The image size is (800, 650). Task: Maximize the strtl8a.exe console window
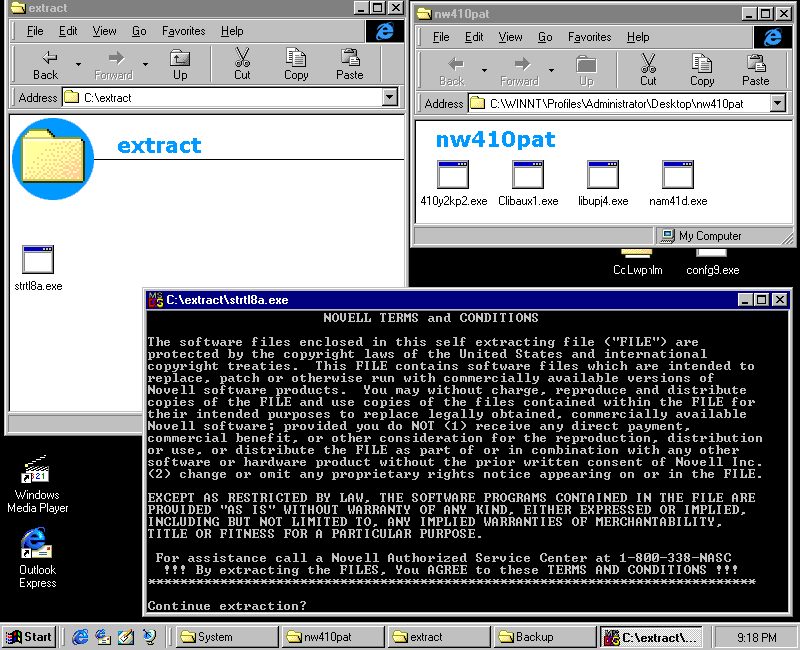pos(762,300)
